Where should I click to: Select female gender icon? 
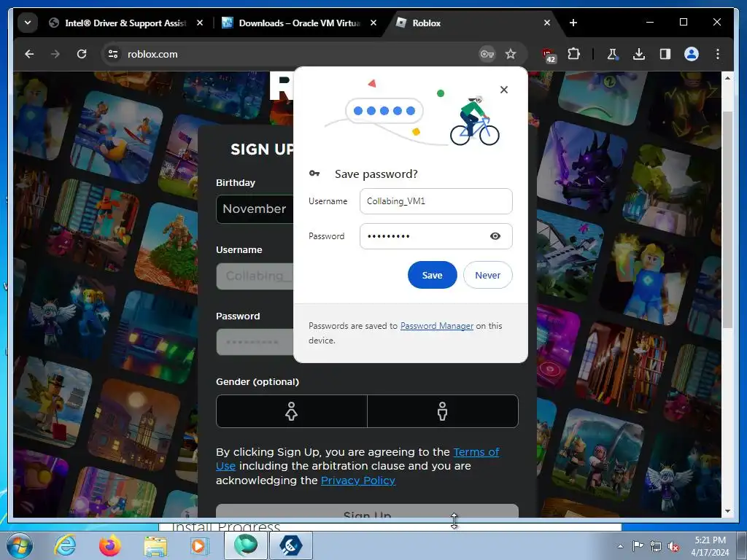[x=292, y=411]
